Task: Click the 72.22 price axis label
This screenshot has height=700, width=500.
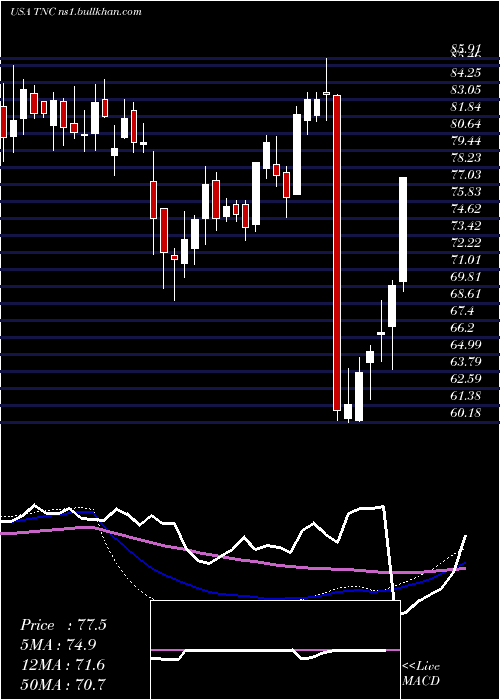Action: pos(466,242)
